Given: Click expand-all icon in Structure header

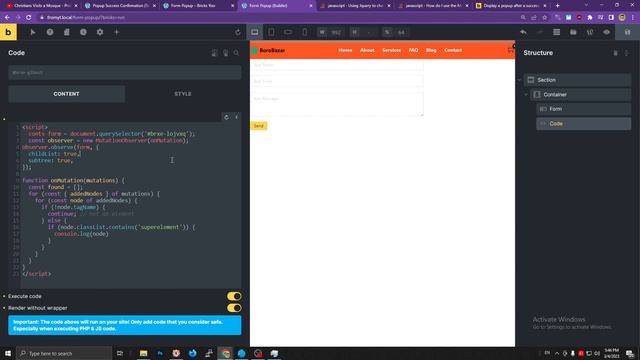Looking at the screenshot, I should (x=627, y=53).
